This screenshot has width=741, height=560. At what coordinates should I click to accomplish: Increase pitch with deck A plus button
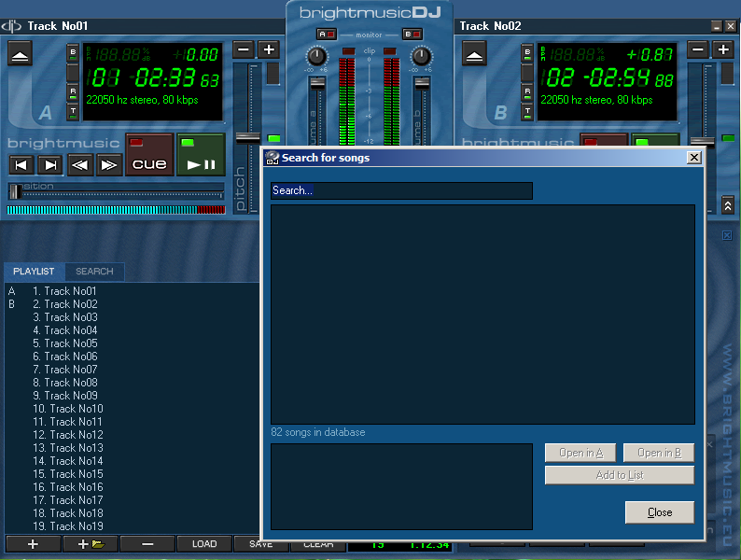click(x=269, y=49)
